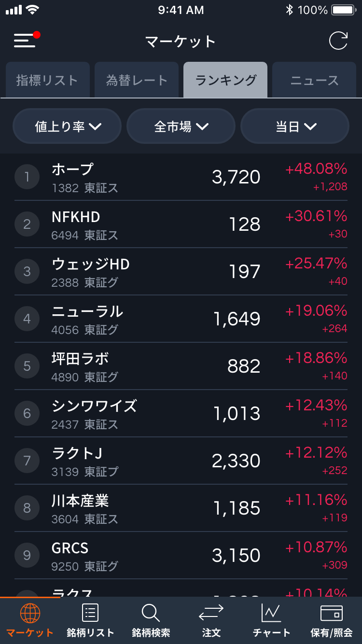
Task: Open the hamburger menu with notification dot
Action: [25, 41]
